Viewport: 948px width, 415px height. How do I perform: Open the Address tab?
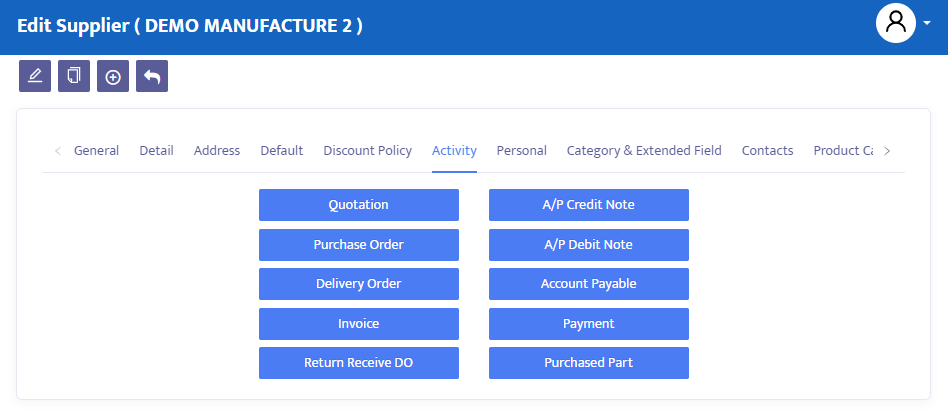pos(217,151)
